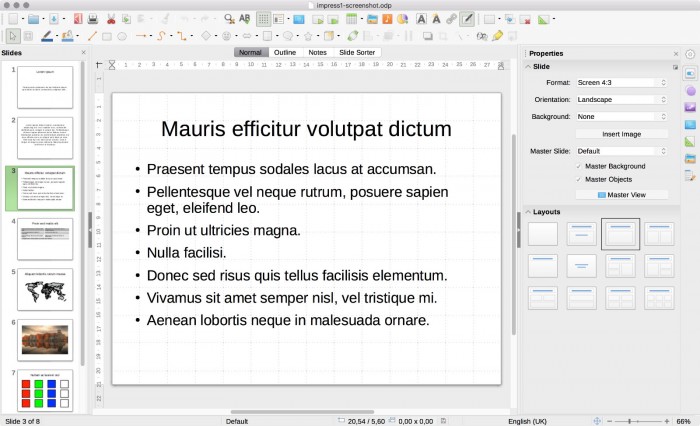Click the Save document icon
The height and width of the screenshot is (426, 700).
point(54,19)
